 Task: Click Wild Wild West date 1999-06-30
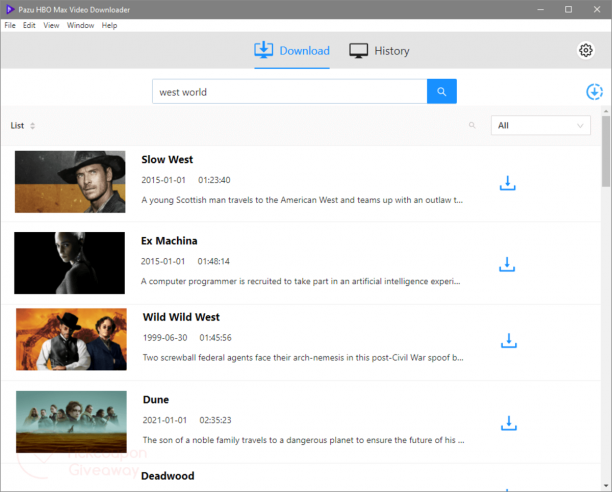click(x=165, y=337)
